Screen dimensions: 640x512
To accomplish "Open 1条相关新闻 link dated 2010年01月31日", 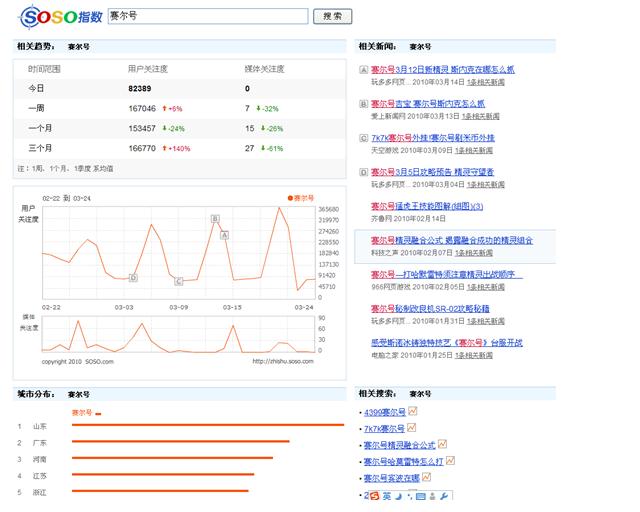I will click(486, 321).
